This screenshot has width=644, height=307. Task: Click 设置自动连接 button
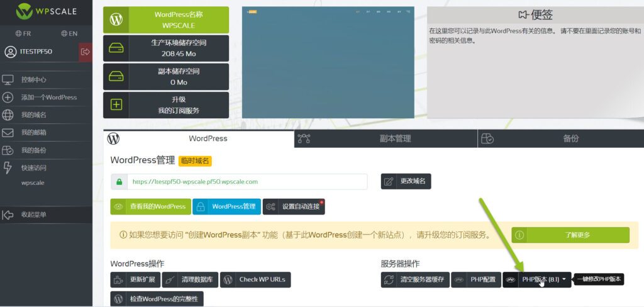(294, 207)
